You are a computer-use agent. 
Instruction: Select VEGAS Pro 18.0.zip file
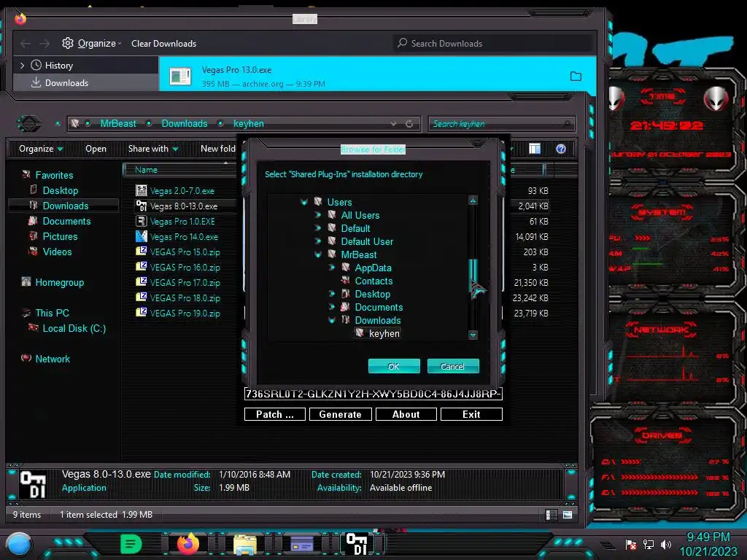coord(185,297)
